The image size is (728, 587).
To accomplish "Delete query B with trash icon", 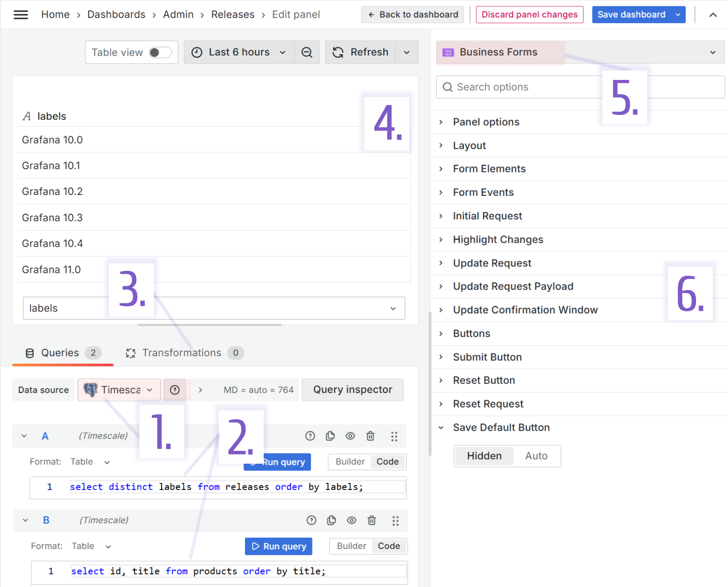I will point(372,520).
